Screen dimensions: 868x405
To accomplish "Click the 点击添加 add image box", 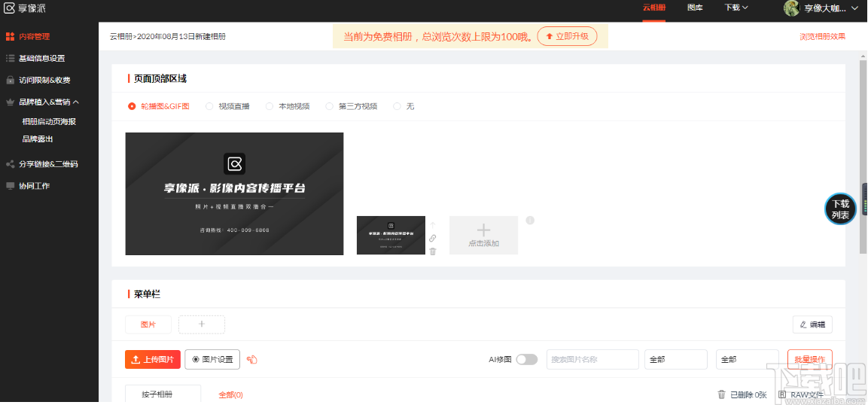I will [x=483, y=235].
